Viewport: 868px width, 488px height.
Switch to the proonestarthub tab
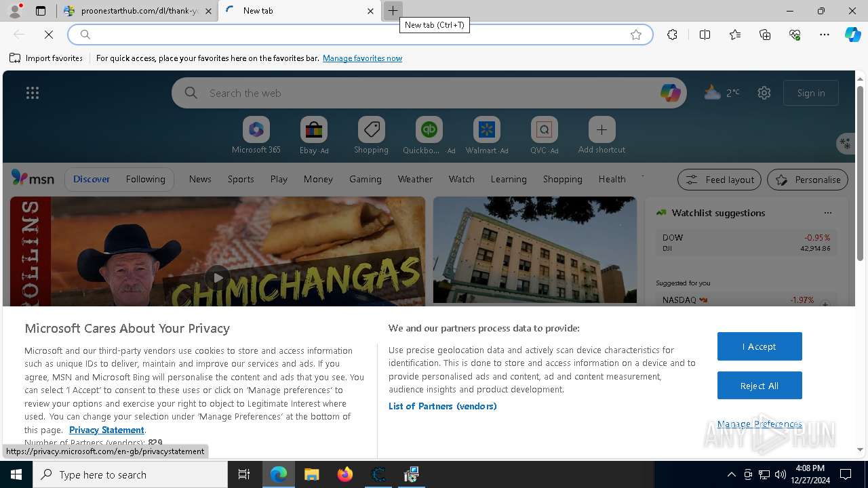pyautogui.click(x=136, y=11)
